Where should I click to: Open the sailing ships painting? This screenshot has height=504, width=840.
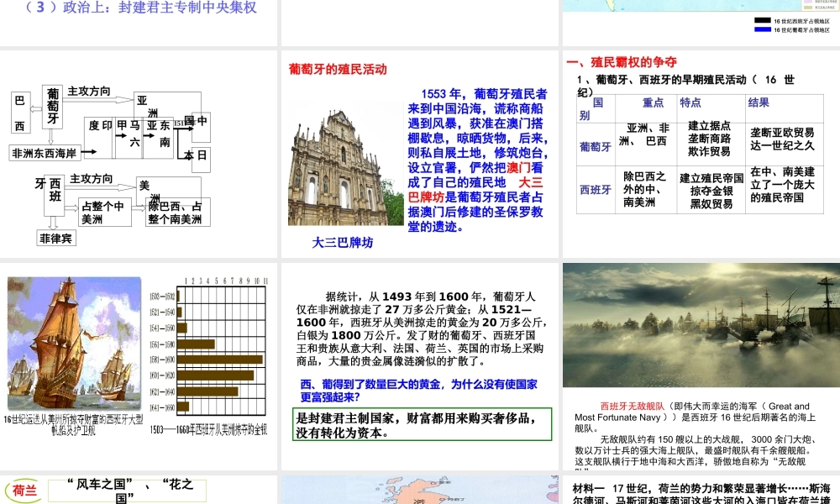click(x=75, y=344)
